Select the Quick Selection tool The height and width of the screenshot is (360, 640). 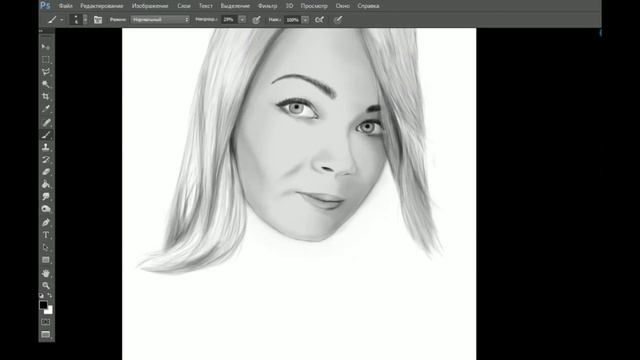pyautogui.click(x=46, y=84)
